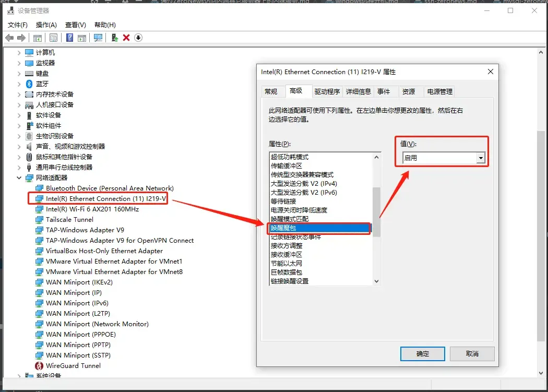Viewport: 548px width, 392px height.
Task: Select the 大型发送分载 V2 (IPv4) property
Action: [304, 184]
